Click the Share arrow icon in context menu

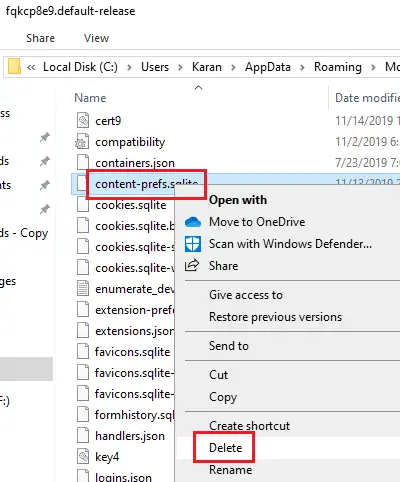(x=192, y=265)
